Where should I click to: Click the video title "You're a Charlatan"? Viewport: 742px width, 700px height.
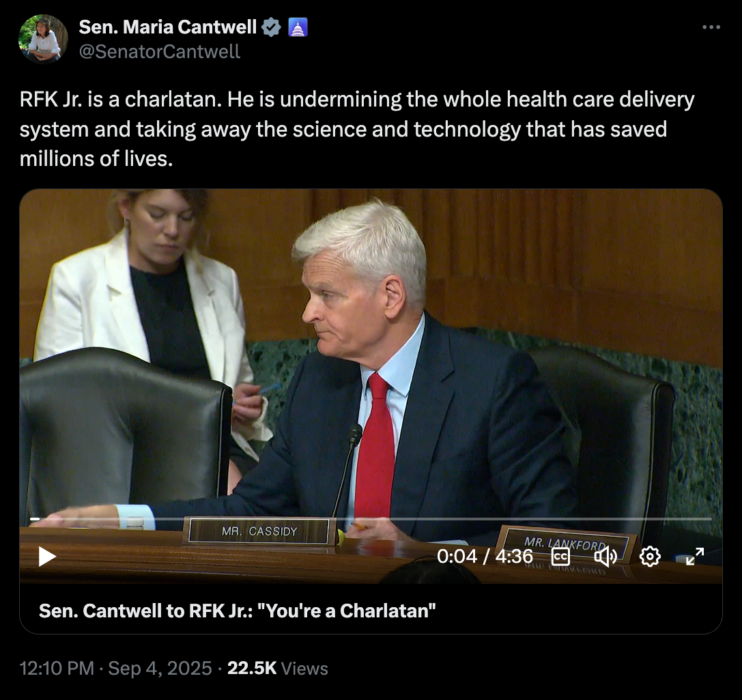pyautogui.click(x=237, y=611)
